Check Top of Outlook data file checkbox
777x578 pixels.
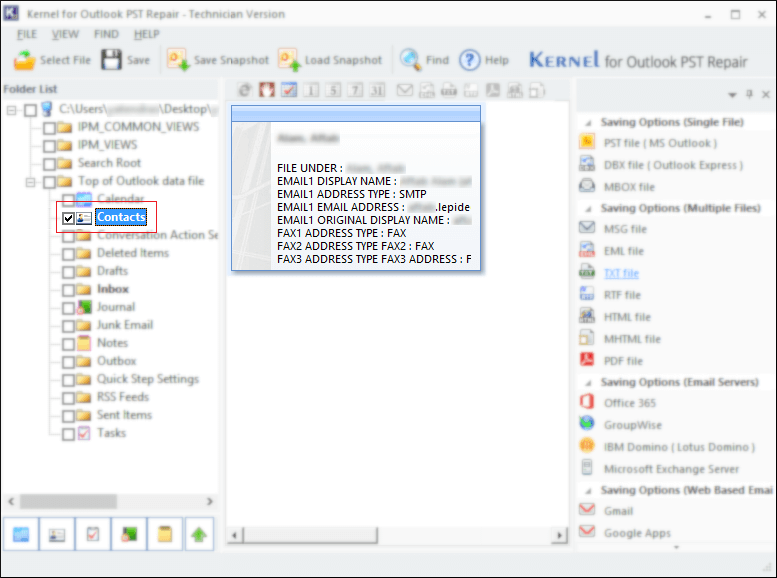pyautogui.click(x=49, y=182)
